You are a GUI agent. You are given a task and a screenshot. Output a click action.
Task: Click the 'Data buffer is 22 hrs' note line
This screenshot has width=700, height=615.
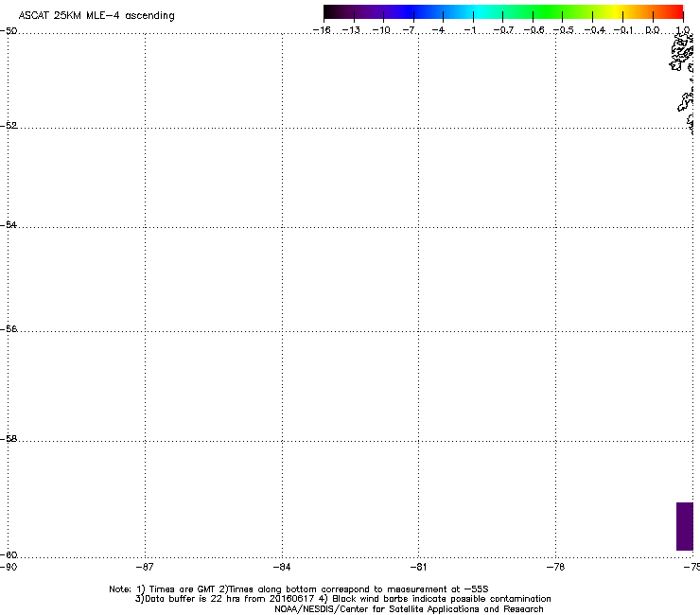[342, 599]
